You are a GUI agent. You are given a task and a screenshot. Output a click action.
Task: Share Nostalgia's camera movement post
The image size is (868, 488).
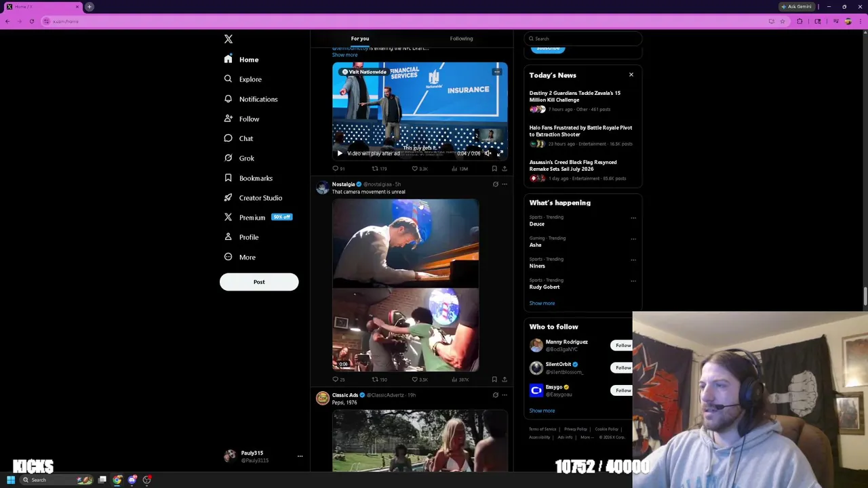(505, 380)
